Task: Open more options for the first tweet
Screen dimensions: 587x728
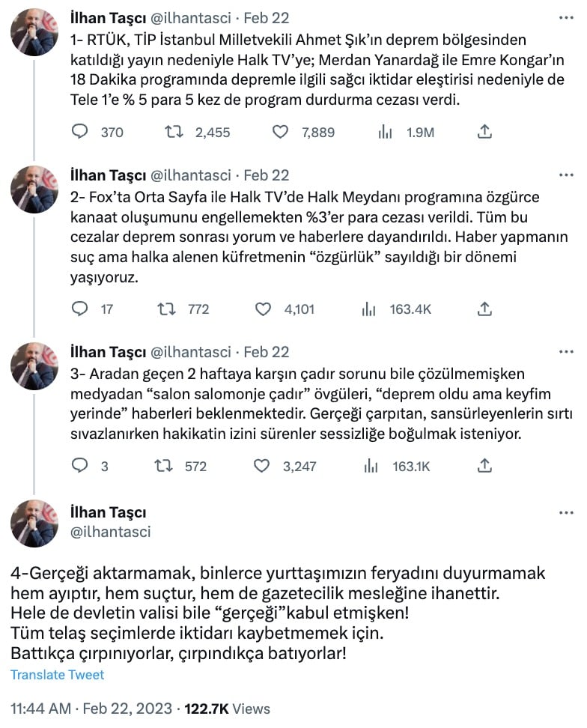Action: click(x=566, y=18)
